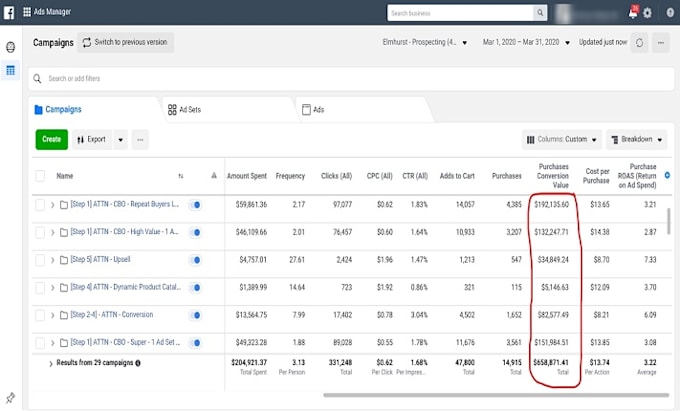
Task: Open the [Step 1] ATTN - CBO - Super campaign link
Action: [x=125, y=342]
